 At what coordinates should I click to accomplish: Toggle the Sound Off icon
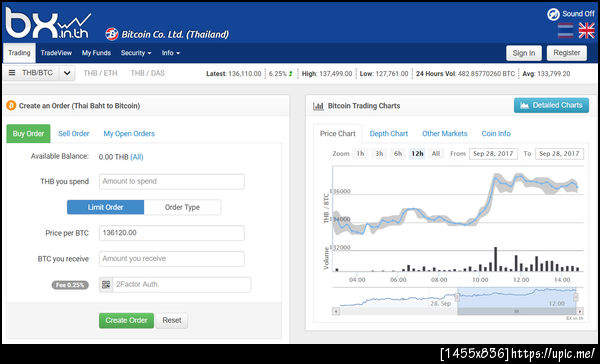[553, 14]
